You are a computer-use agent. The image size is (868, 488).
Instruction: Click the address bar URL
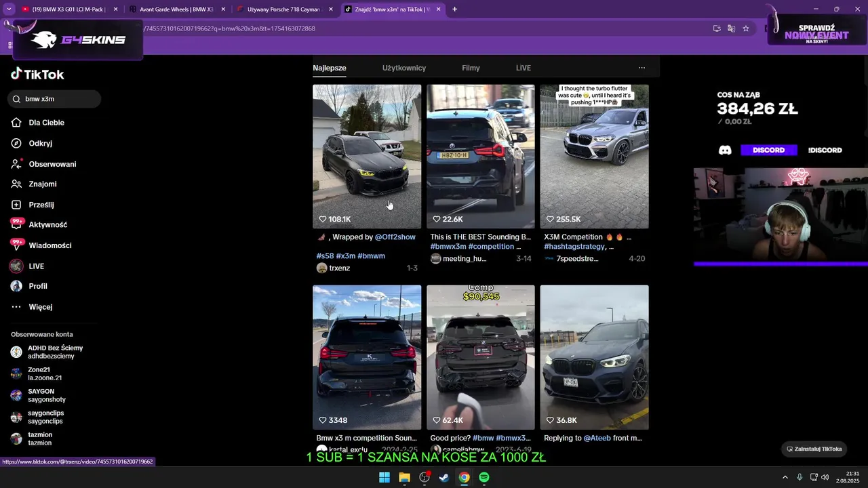(x=231, y=28)
